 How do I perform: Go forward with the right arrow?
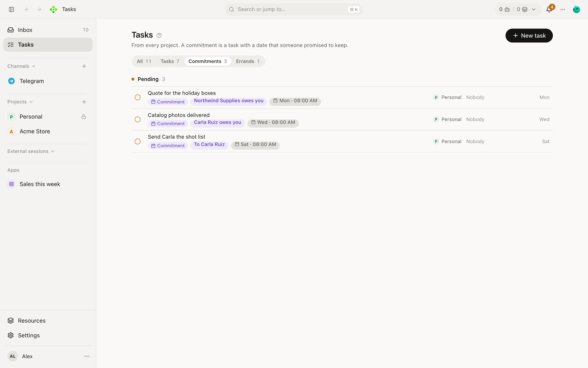pos(39,9)
